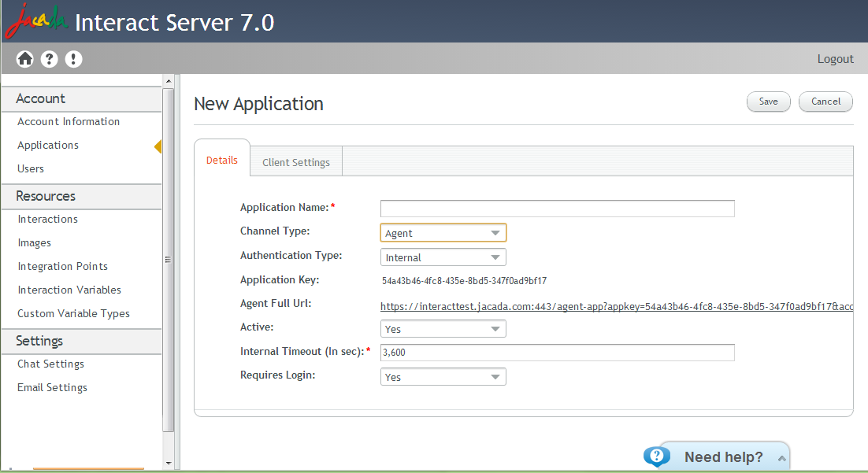Click the Need help question bubble icon
Image resolution: width=868 pixels, height=473 pixels.
point(657,456)
